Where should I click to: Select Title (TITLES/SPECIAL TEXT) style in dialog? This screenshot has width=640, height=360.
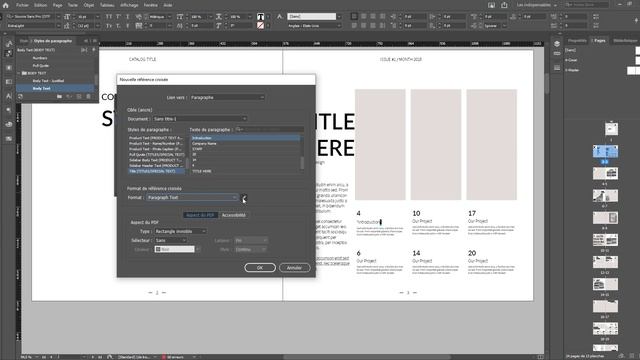coord(156,171)
